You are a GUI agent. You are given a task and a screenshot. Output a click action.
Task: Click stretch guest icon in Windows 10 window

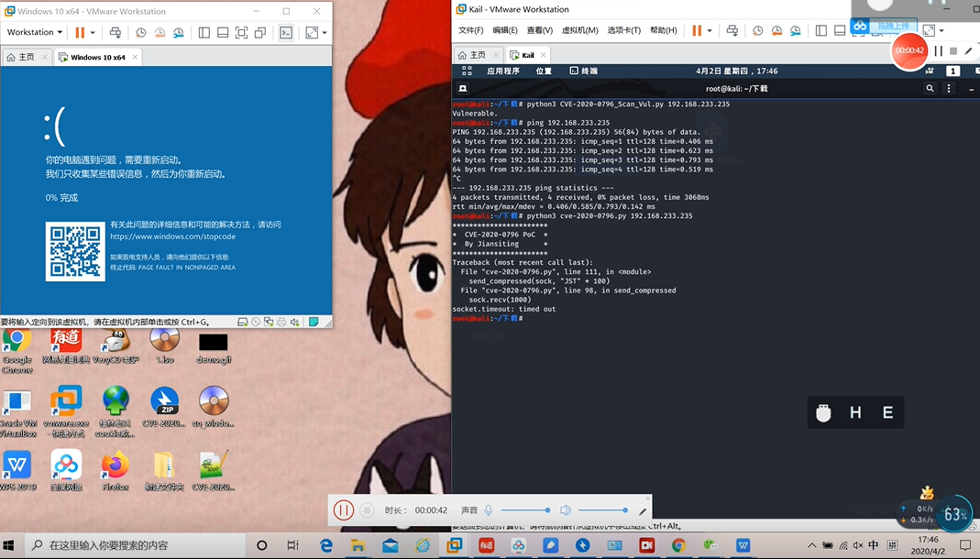[312, 32]
